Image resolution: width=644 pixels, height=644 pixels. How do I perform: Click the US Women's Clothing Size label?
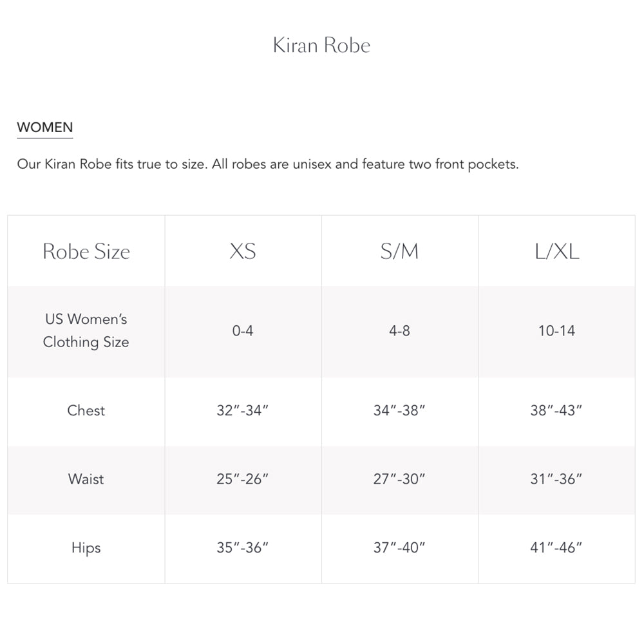tap(86, 331)
